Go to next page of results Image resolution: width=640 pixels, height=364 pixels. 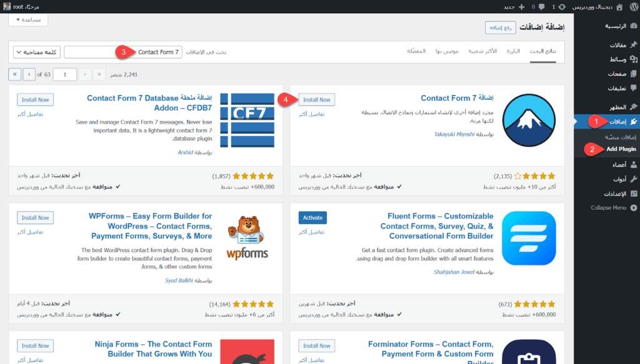(29, 74)
